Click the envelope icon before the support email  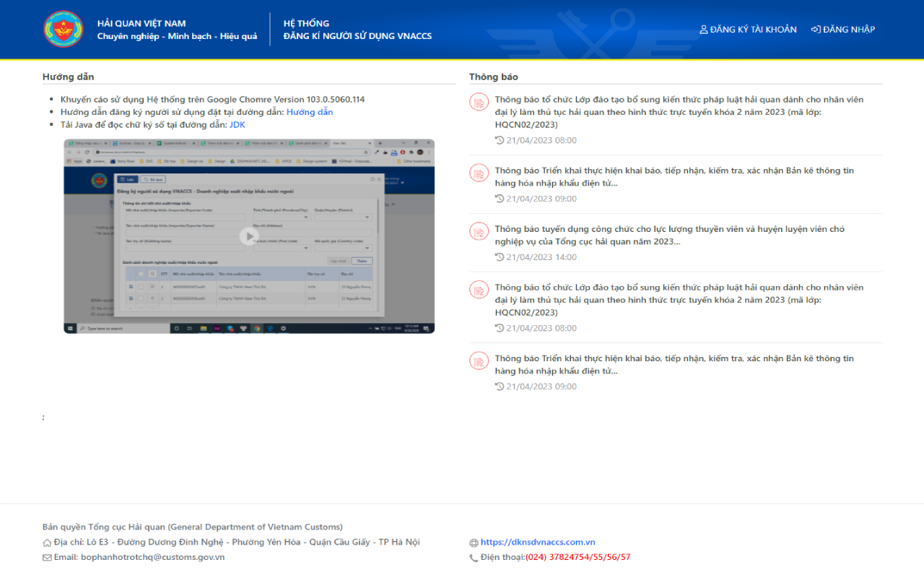point(48,557)
